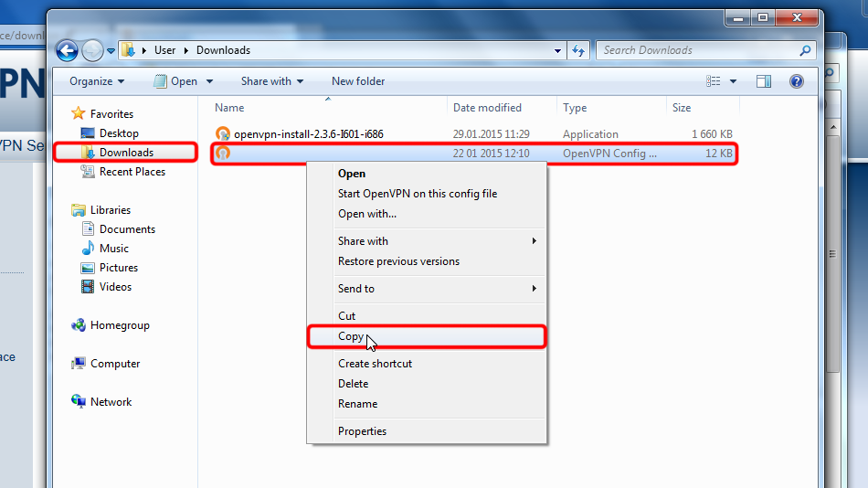The width and height of the screenshot is (868, 488).
Task: Choose Rename in the context menu
Action: point(357,404)
